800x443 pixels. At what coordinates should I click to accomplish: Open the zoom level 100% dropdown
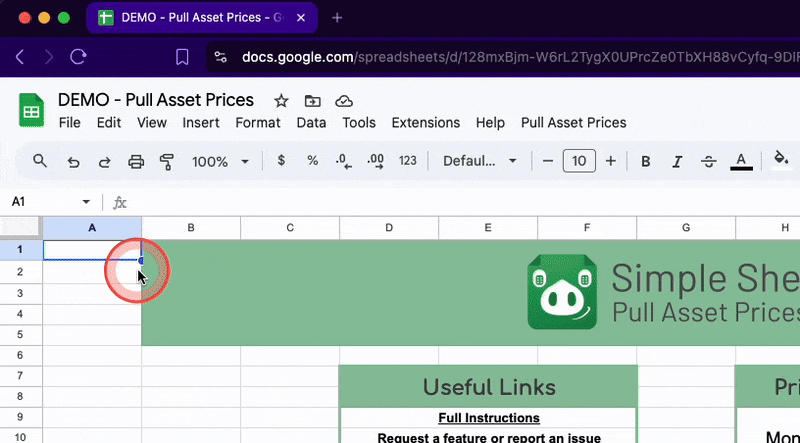click(x=220, y=162)
